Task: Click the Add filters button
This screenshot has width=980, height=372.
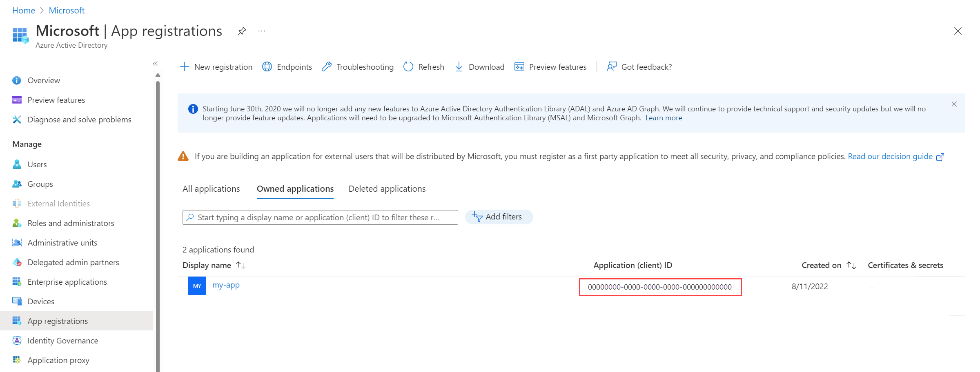Action: click(x=499, y=217)
